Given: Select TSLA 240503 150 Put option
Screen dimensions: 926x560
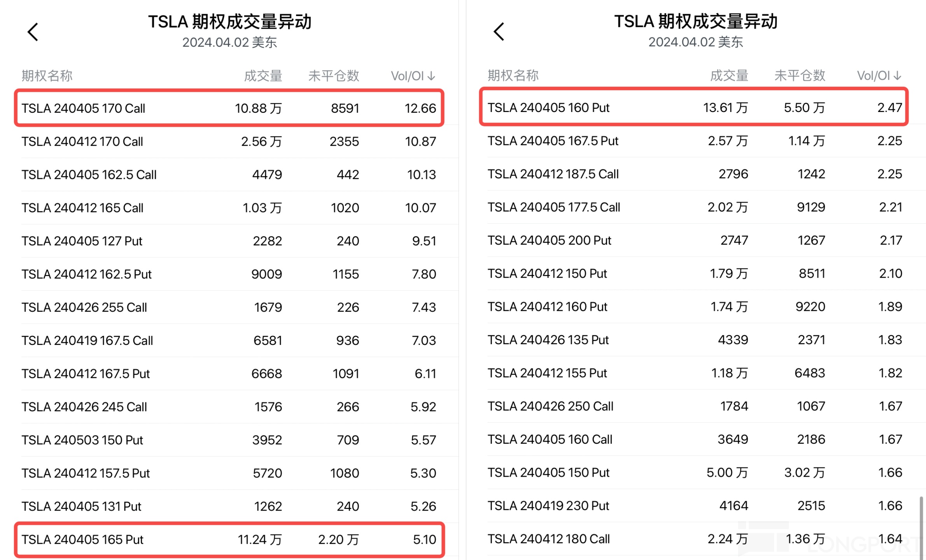Looking at the screenshot, I should tap(229, 440).
